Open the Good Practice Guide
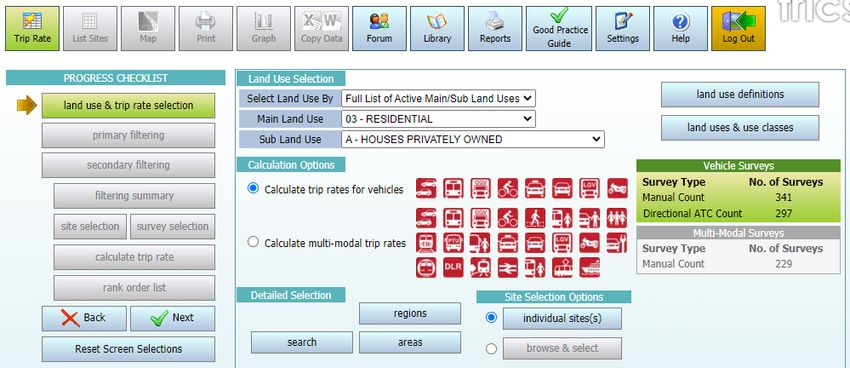The width and height of the screenshot is (850, 368). tap(559, 29)
